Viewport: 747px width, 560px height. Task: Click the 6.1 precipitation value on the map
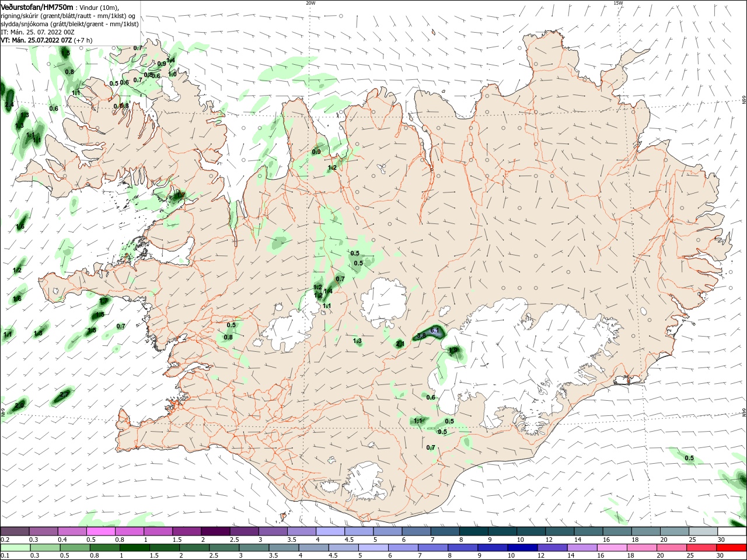tap(434, 331)
